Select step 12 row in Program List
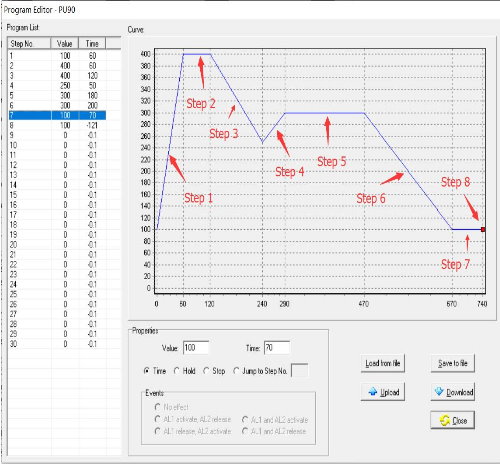 tap(57, 165)
